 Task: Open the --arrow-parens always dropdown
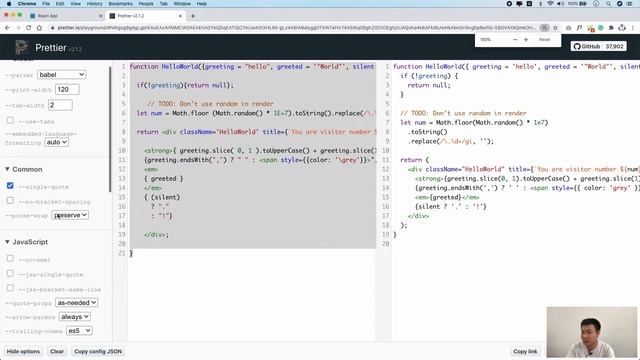click(x=75, y=317)
